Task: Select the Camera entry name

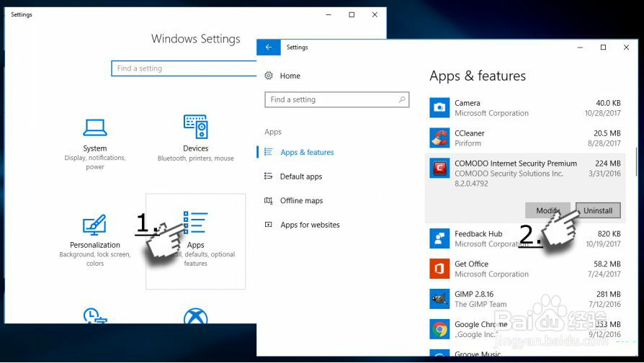Action: 468,103
